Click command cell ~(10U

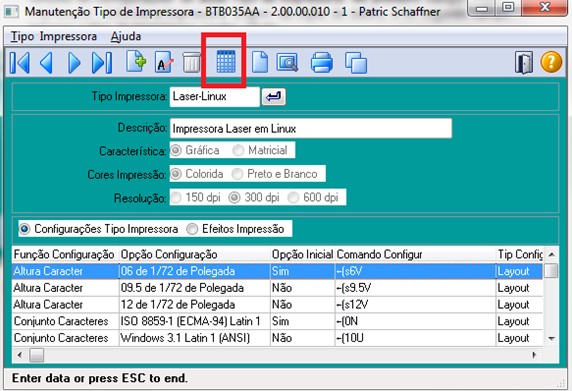[416, 338]
